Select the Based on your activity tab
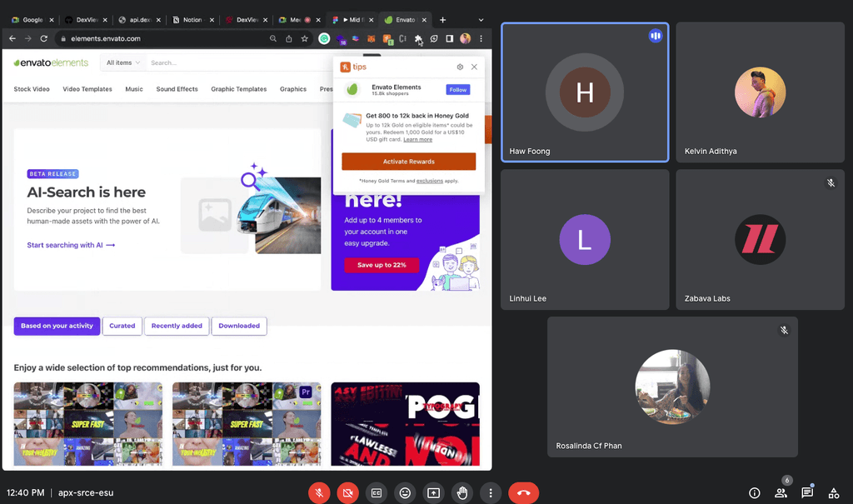This screenshot has width=853, height=504. 57,326
